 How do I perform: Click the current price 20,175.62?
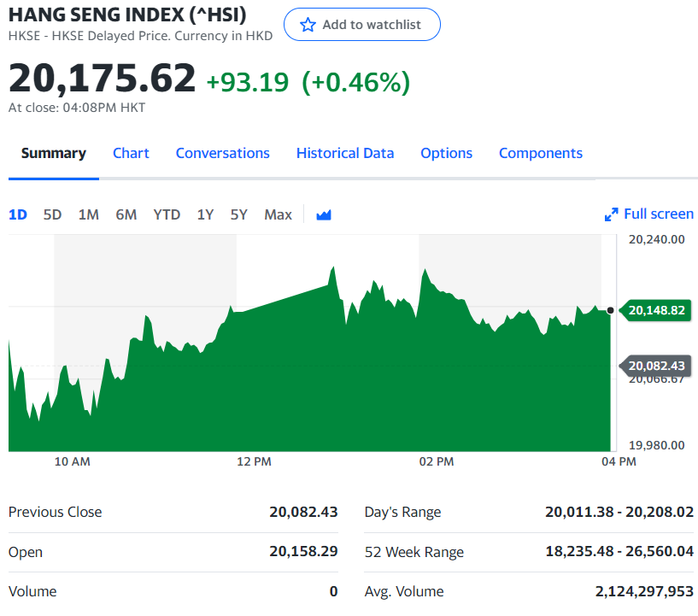coord(102,79)
